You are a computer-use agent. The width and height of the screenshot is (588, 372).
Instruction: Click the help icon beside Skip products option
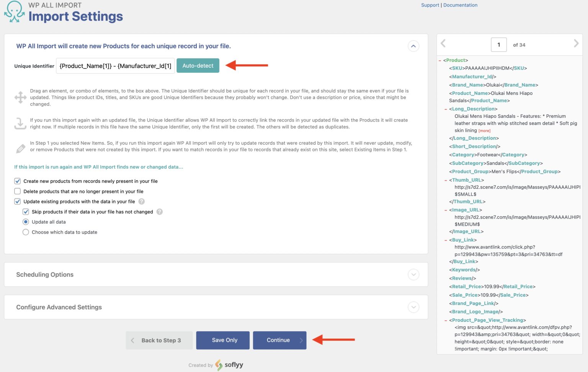(x=160, y=212)
